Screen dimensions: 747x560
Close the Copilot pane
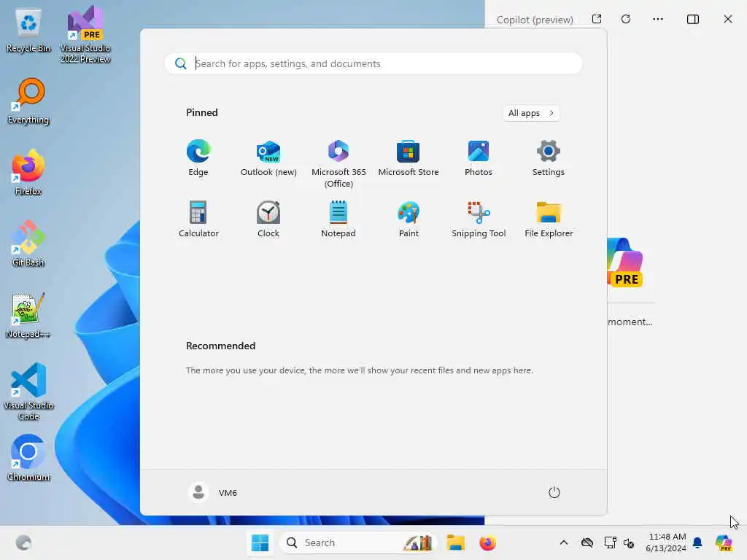click(x=728, y=19)
